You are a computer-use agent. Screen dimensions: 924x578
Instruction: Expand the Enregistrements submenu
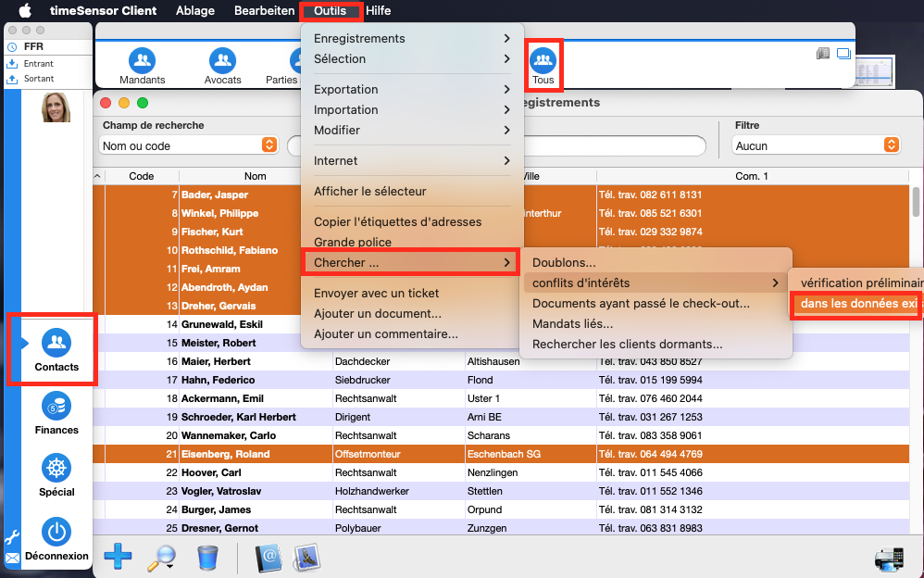pos(412,38)
